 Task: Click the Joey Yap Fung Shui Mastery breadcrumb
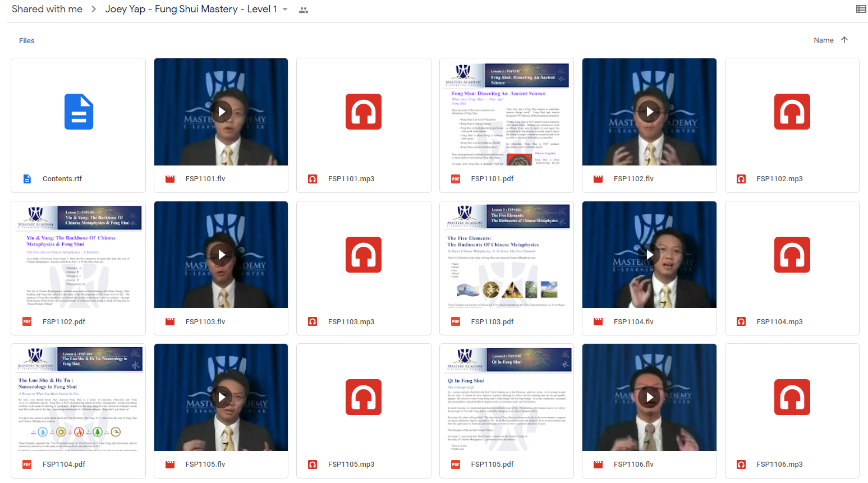click(191, 9)
